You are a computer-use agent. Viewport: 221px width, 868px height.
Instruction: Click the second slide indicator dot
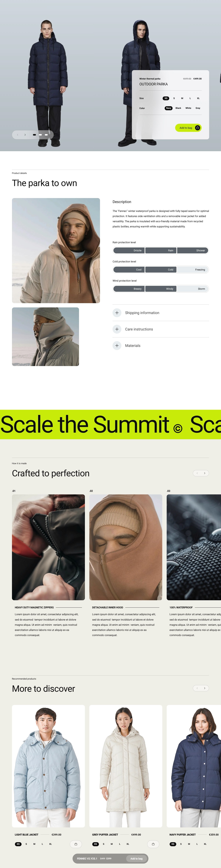point(40,135)
